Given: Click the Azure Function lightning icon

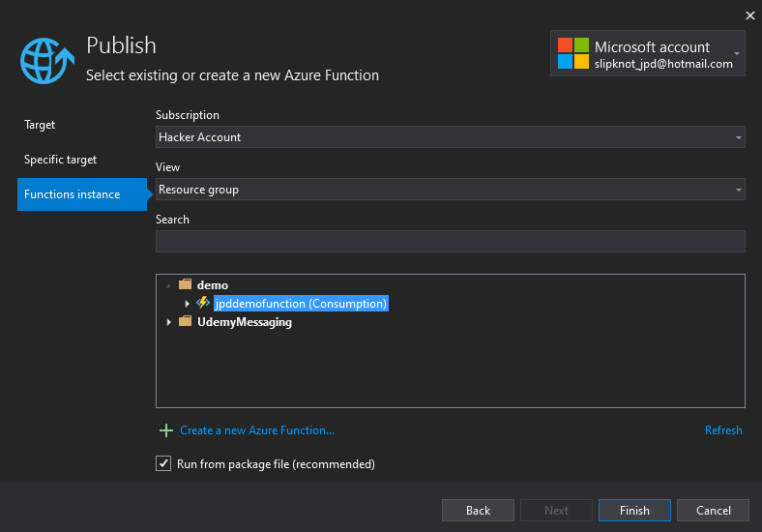Looking at the screenshot, I should [203, 304].
